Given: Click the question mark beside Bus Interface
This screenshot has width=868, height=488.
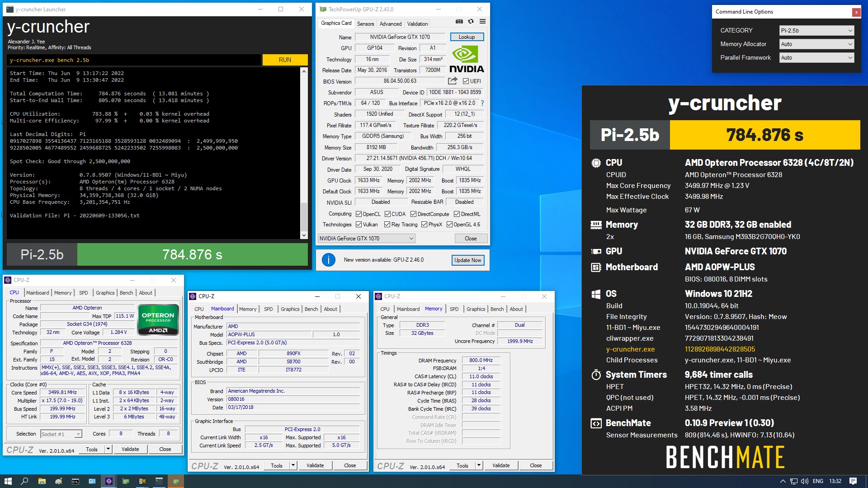Looking at the screenshot, I should 482,103.
